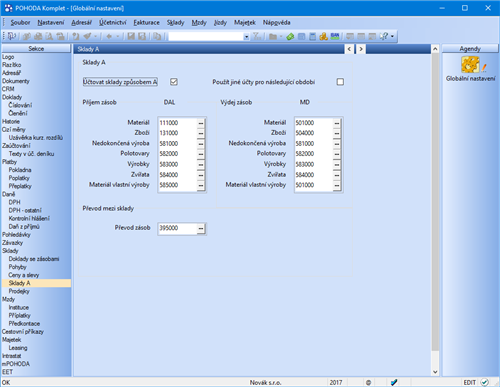Click the blue table grid icon
Viewport: 500px width, 387px height.
pyautogui.click(x=301, y=36)
